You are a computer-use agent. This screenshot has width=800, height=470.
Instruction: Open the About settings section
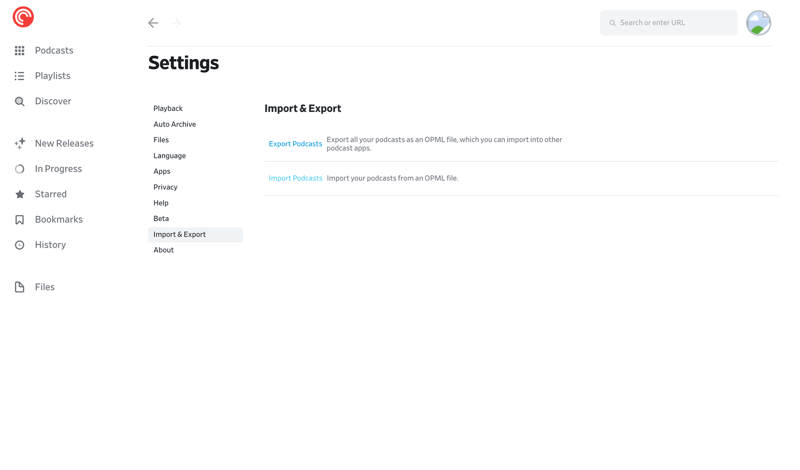tap(163, 250)
